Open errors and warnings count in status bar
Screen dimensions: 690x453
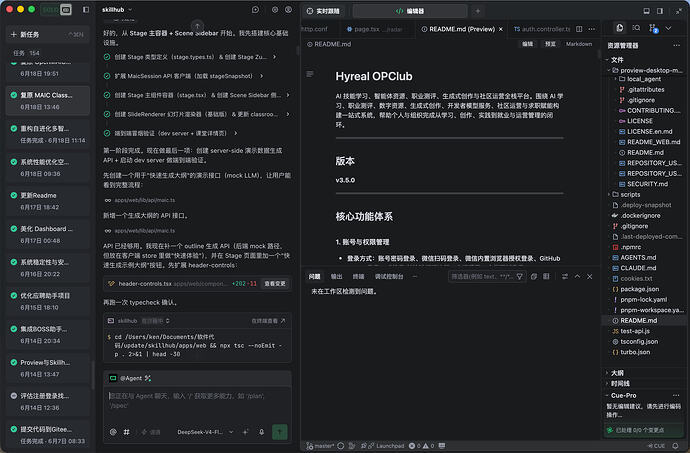click(x=421, y=446)
